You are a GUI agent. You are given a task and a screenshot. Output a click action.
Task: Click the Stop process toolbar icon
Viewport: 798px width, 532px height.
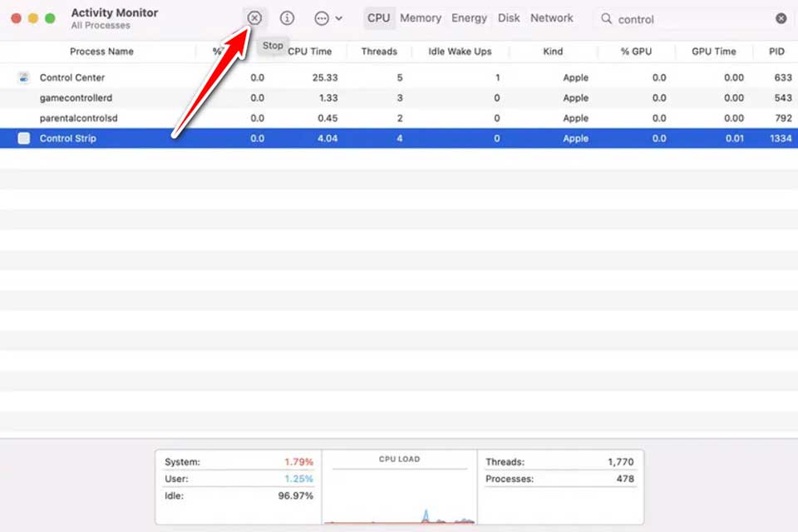pos(254,18)
